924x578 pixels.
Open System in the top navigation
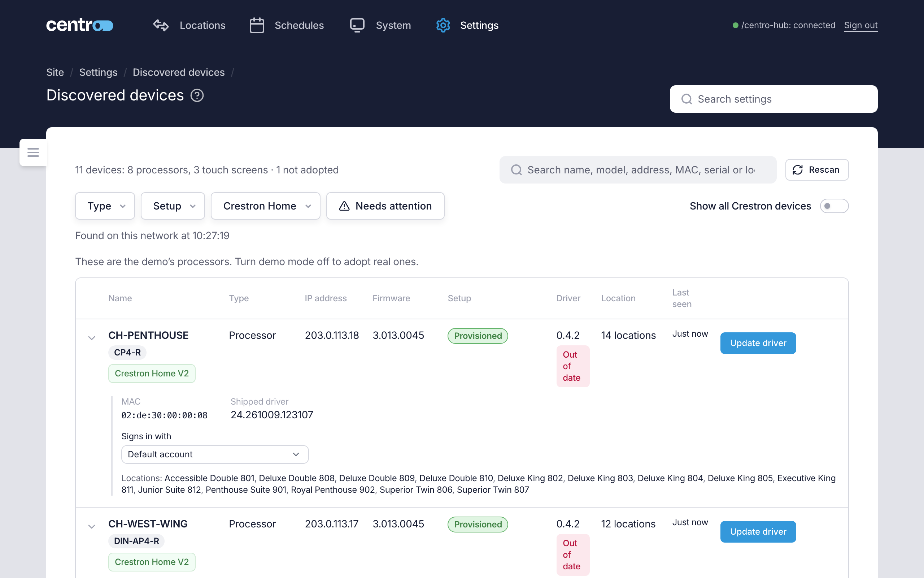coord(381,25)
